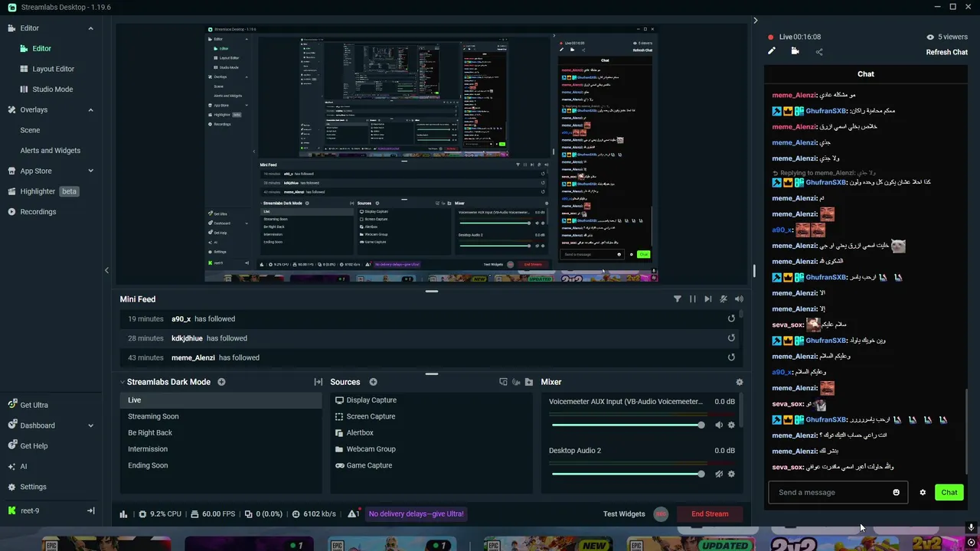This screenshot has width=980, height=551.
Task: Collapse the chat panel with the arrow
Action: point(755,21)
